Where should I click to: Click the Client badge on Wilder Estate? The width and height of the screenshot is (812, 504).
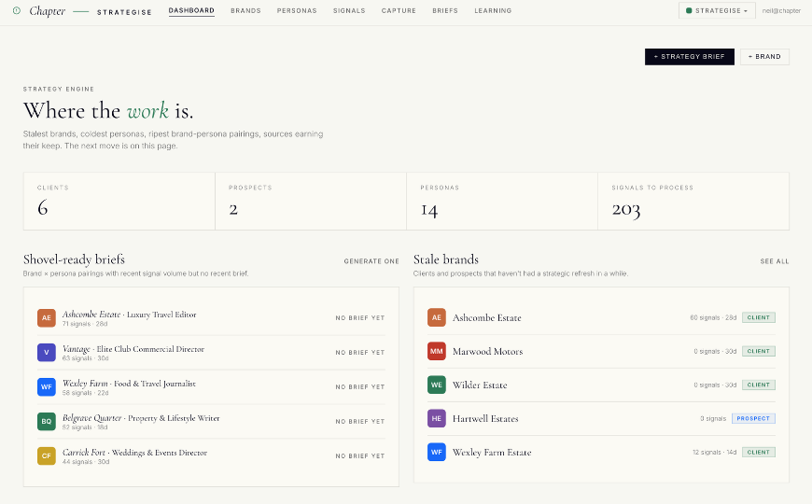[x=759, y=385]
